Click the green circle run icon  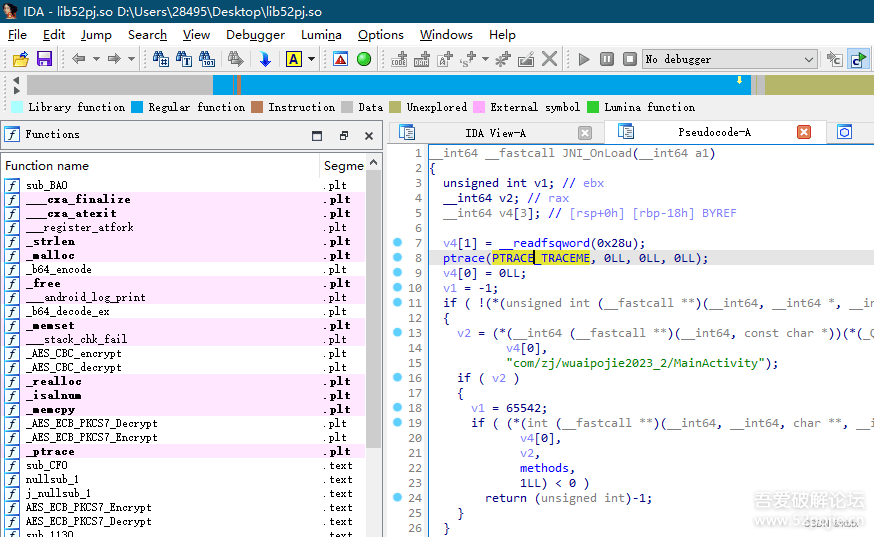coord(364,59)
